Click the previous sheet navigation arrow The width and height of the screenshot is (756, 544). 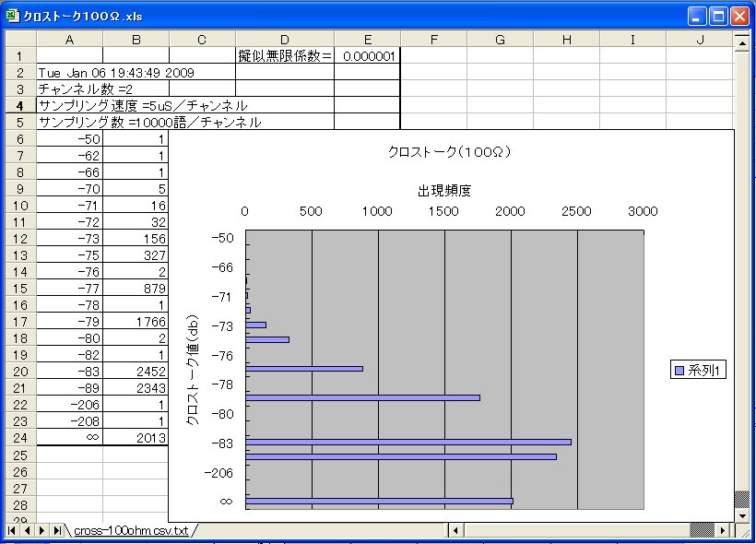28,530
